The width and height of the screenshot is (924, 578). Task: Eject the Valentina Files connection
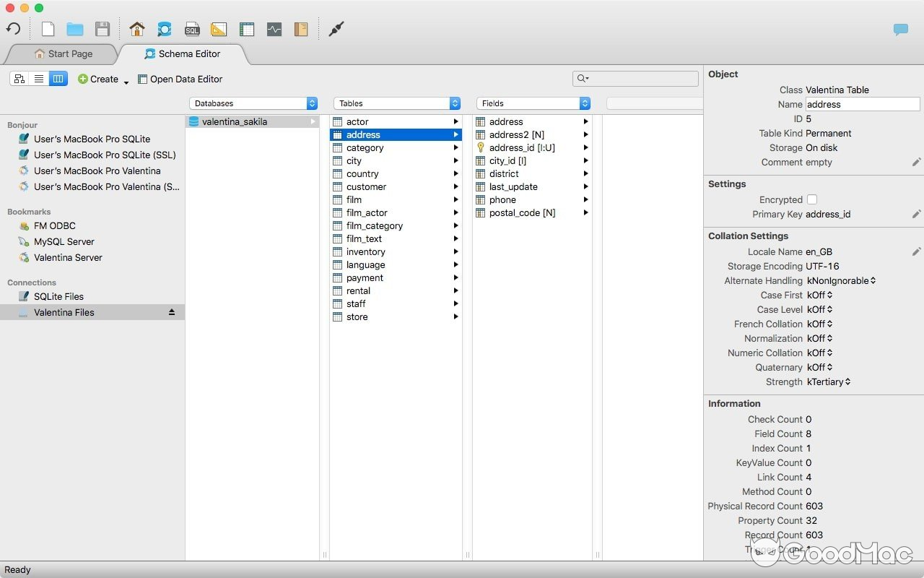tap(171, 312)
